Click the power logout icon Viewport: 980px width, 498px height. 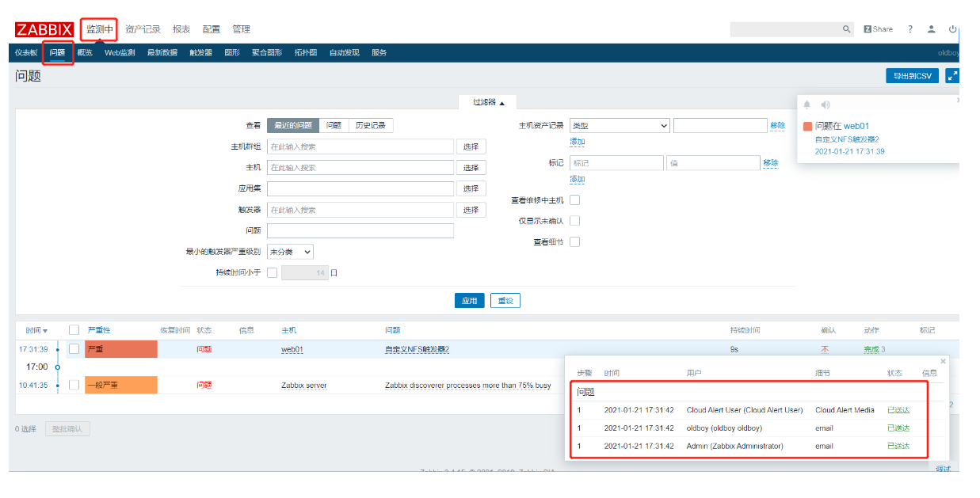click(952, 29)
